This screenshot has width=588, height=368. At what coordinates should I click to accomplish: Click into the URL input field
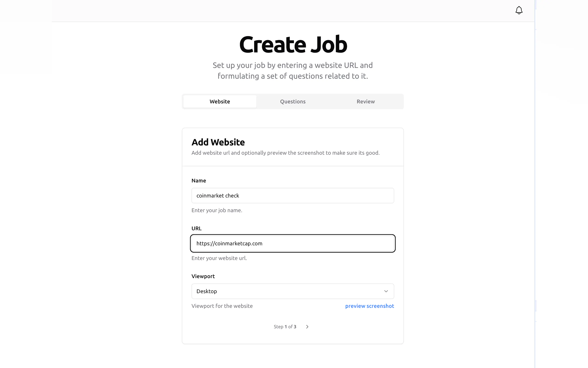pyautogui.click(x=292, y=243)
